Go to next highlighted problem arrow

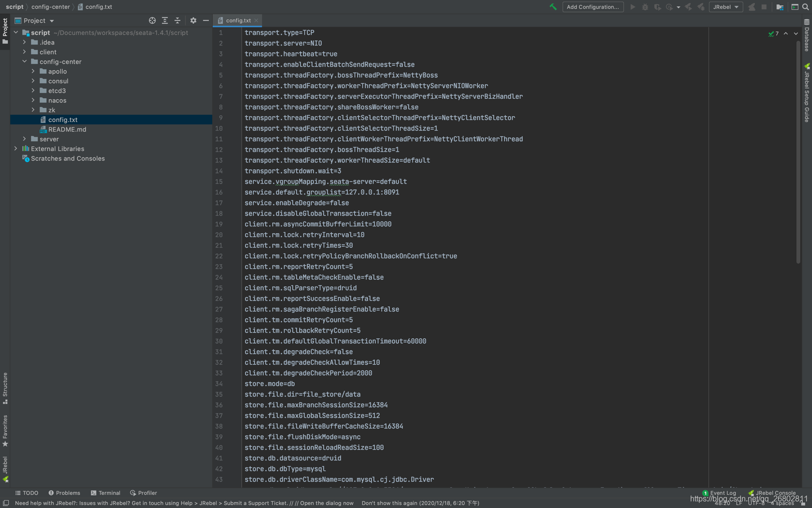tap(796, 33)
